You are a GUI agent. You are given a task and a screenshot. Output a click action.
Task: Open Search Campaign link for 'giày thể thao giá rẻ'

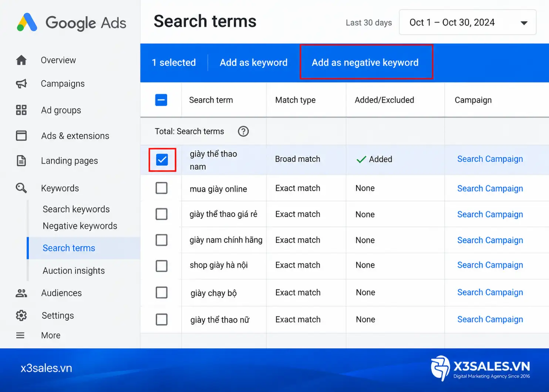(490, 214)
